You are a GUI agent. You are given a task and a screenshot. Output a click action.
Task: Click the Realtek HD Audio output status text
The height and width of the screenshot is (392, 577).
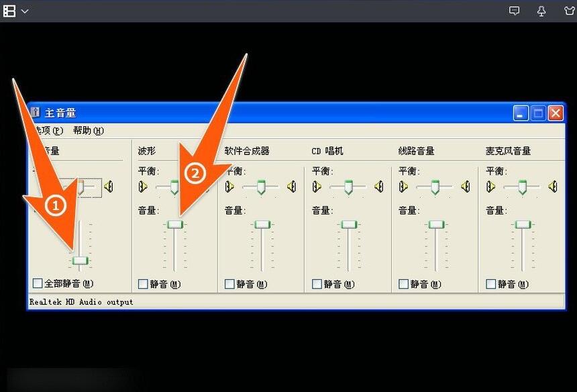click(81, 302)
